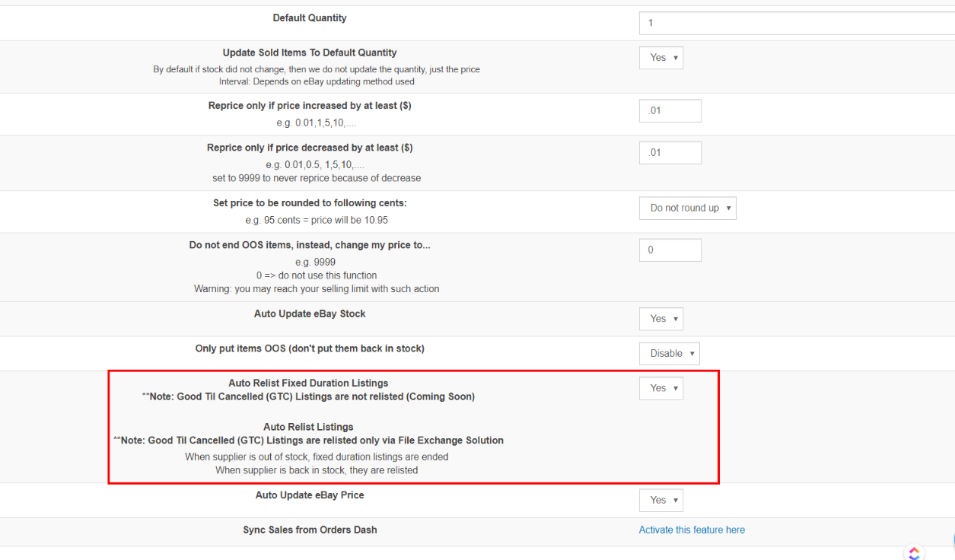
Task: Select the Update Sold Items To Default Quantity label
Action: point(310,52)
